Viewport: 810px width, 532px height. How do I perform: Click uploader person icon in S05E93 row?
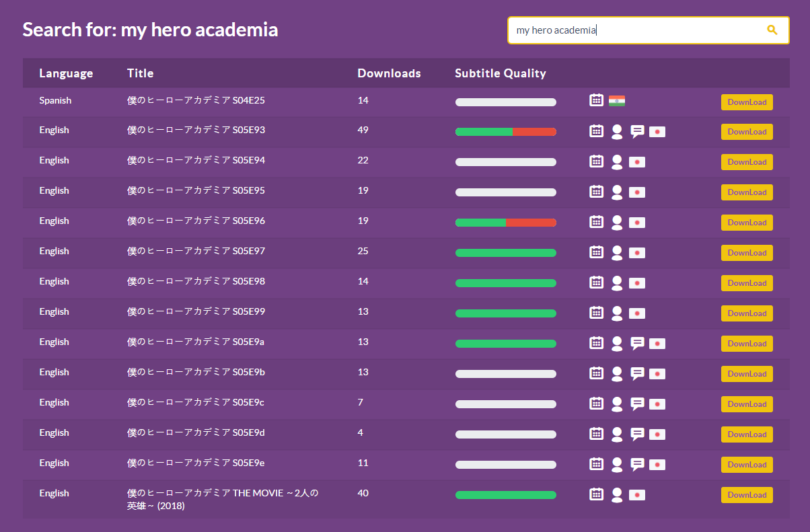tap(617, 132)
